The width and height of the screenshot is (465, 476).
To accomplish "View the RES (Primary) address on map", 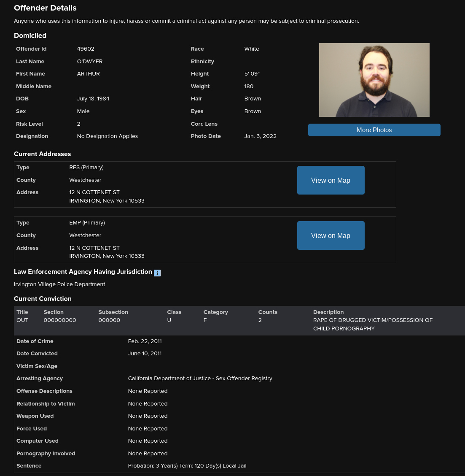I will [331, 180].
